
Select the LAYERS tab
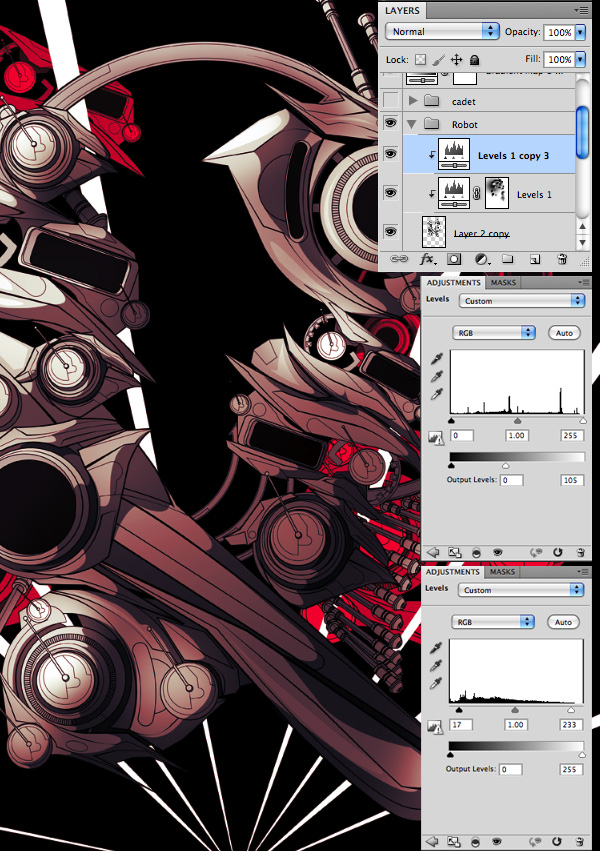pyautogui.click(x=402, y=10)
